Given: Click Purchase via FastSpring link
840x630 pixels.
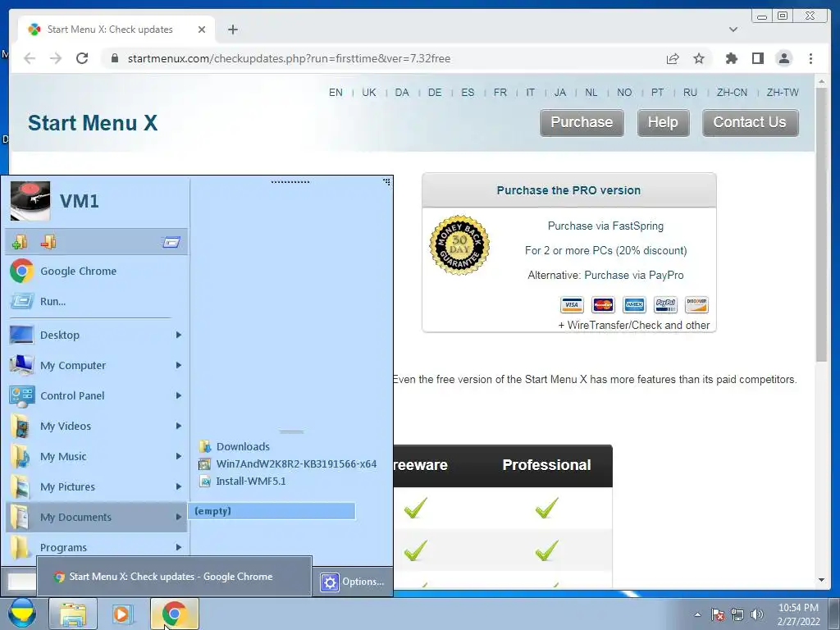Looking at the screenshot, I should 605,226.
